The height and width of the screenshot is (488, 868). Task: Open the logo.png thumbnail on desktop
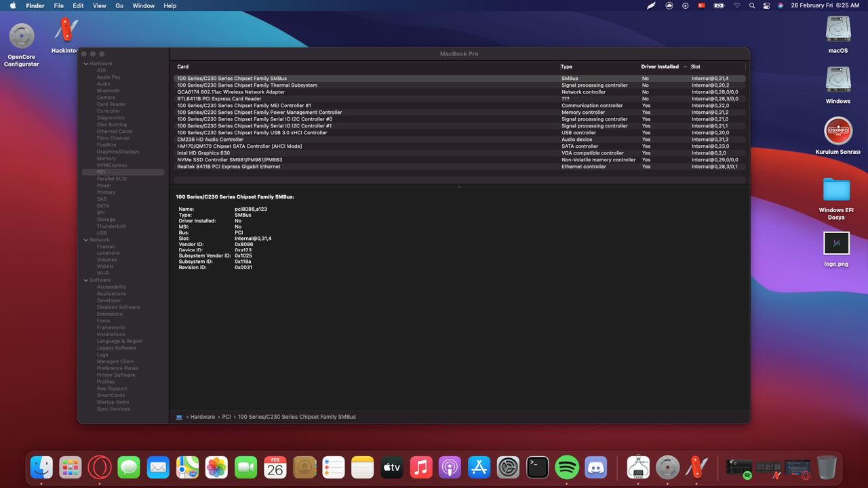click(836, 243)
